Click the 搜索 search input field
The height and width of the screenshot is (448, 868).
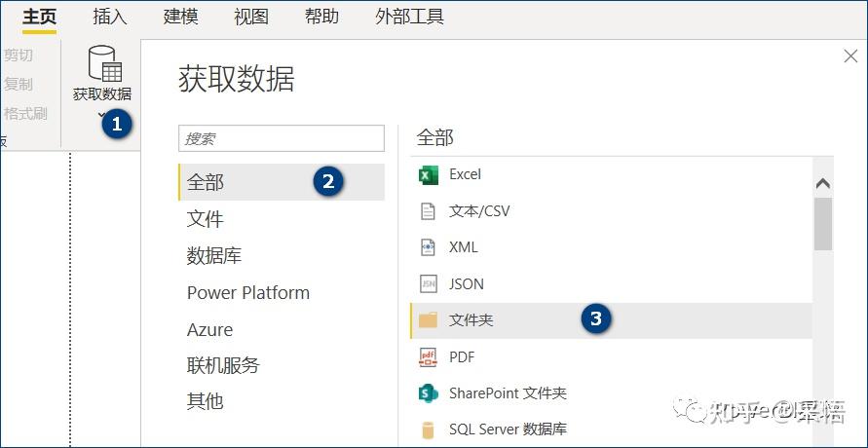coord(282,138)
